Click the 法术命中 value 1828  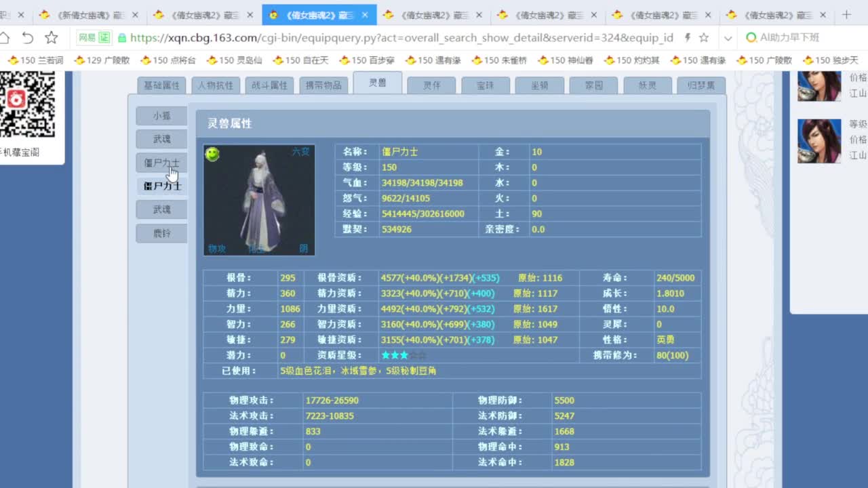(x=564, y=462)
